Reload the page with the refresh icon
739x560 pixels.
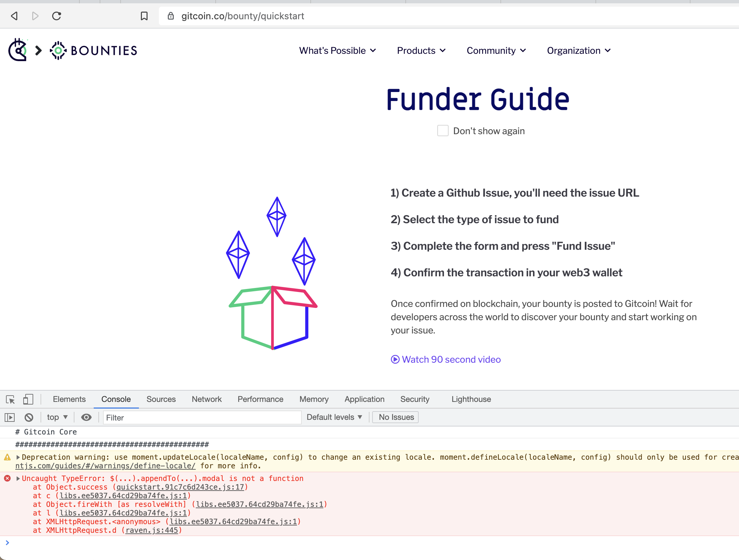[x=56, y=16]
